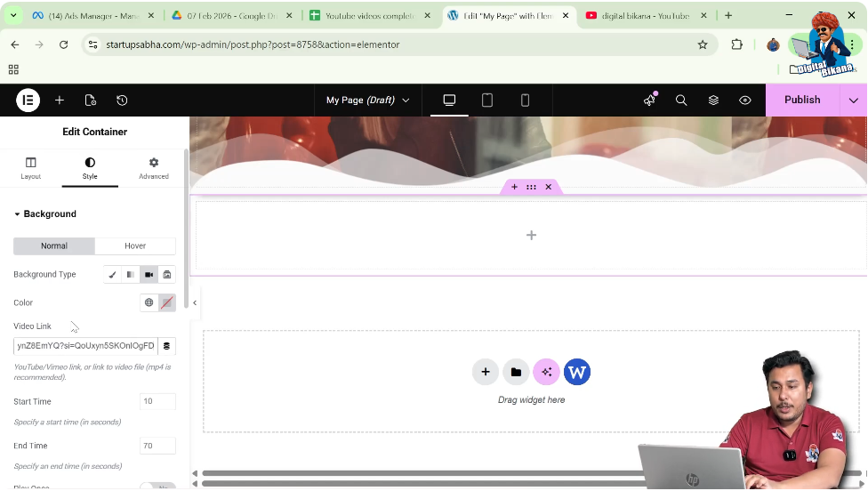
Task: Switch to Mobile responsive view
Action: point(525,101)
